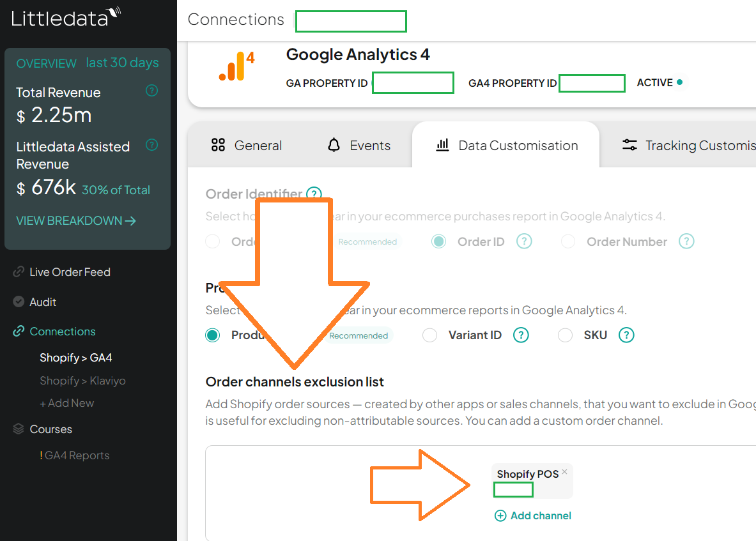Switch to the Events tab

(359, 145)
